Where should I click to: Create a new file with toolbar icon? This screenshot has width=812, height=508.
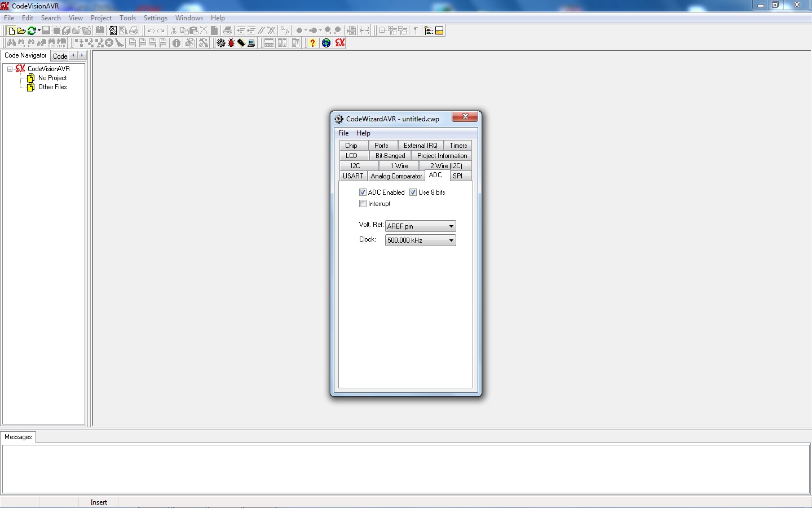coord(11,30)
